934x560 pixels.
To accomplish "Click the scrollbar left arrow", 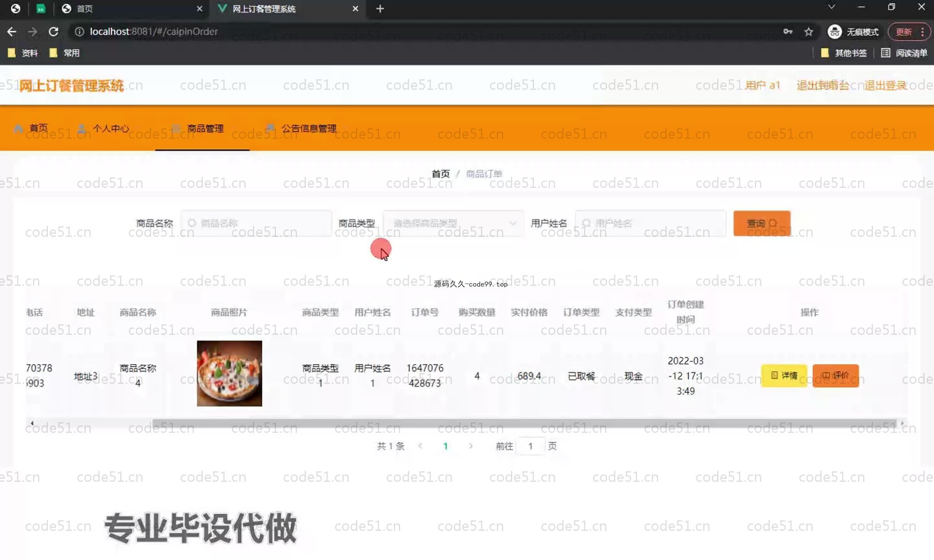I will 32,423.
